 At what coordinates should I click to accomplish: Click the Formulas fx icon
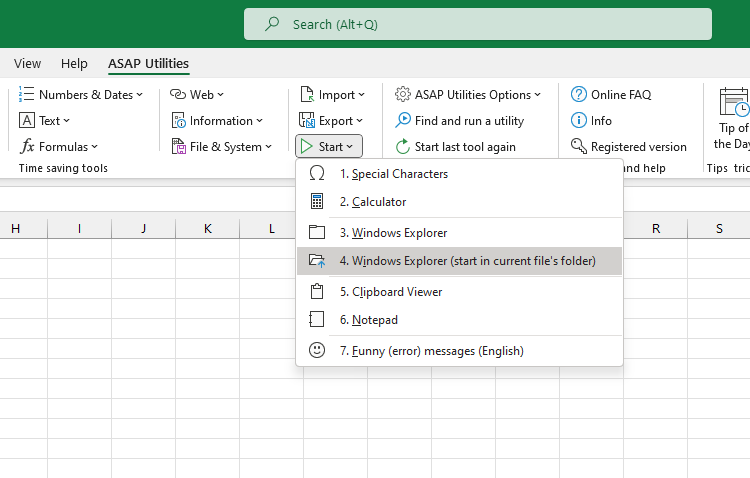27,146
